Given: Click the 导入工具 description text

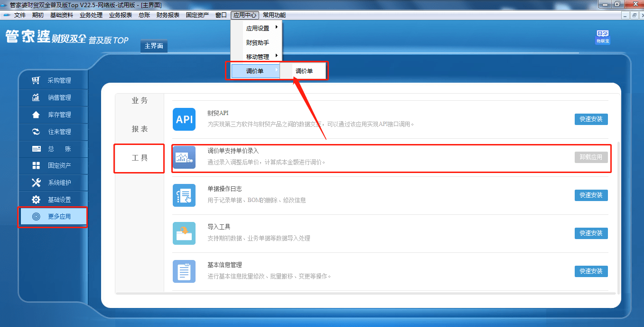Looking at the screenshot, I should [259, 238].
